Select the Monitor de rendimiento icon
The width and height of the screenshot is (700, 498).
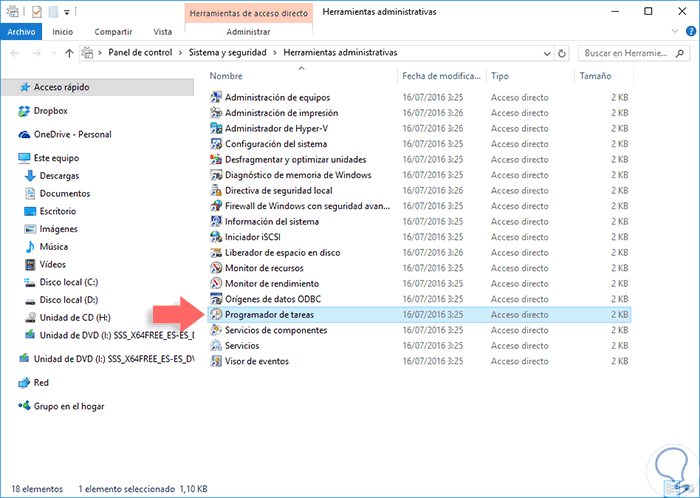click(x=216, y=284)
